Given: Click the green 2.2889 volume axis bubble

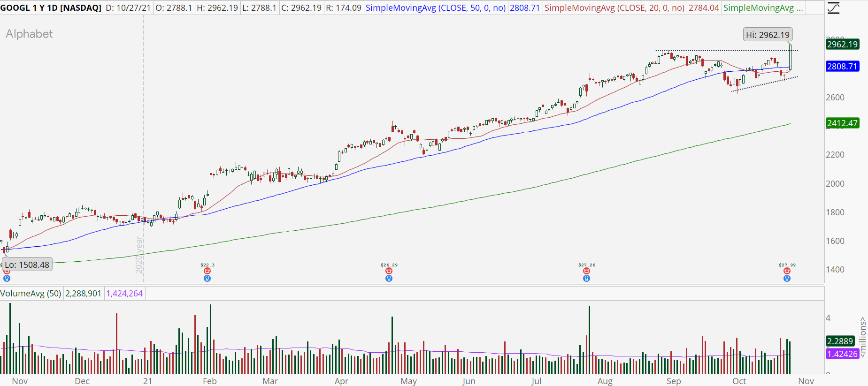Looking at the screenshot, I should pos(840,341).
